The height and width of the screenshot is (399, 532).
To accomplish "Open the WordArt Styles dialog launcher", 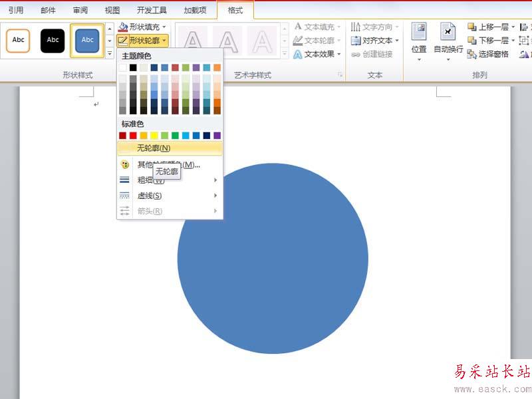I will coord(340,75).
